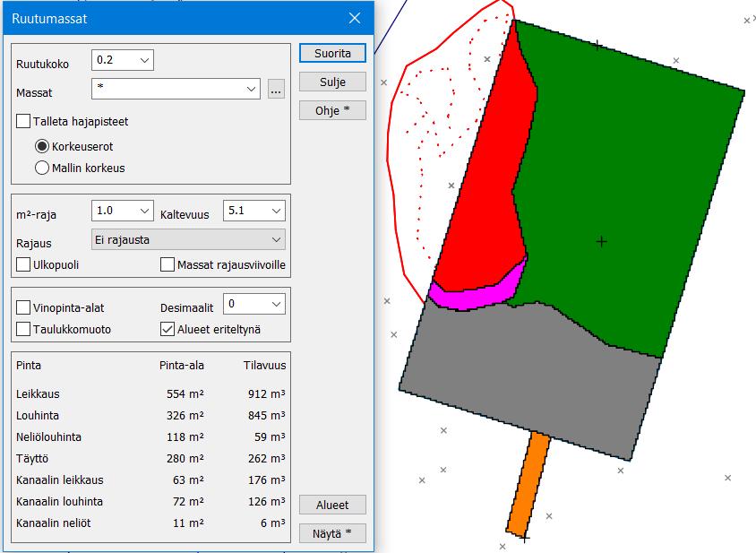
Task: Click the Louhinta row label
Action: (37, 416)
